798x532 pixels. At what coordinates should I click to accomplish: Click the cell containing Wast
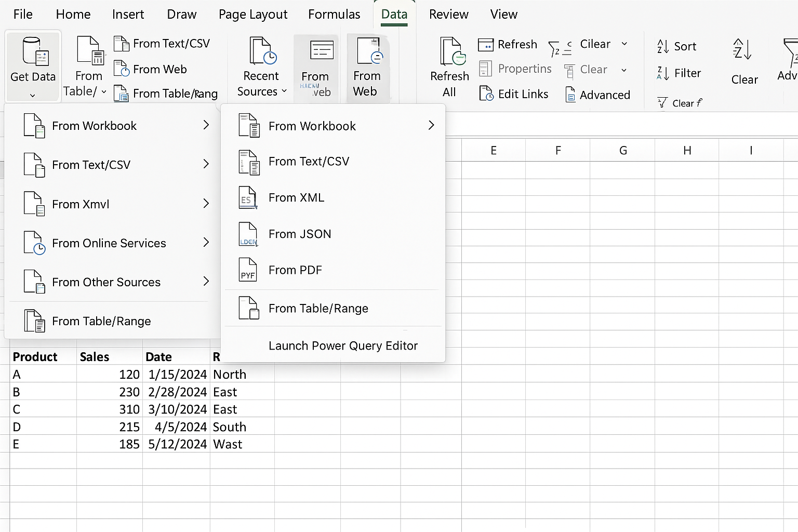point(242,444)
